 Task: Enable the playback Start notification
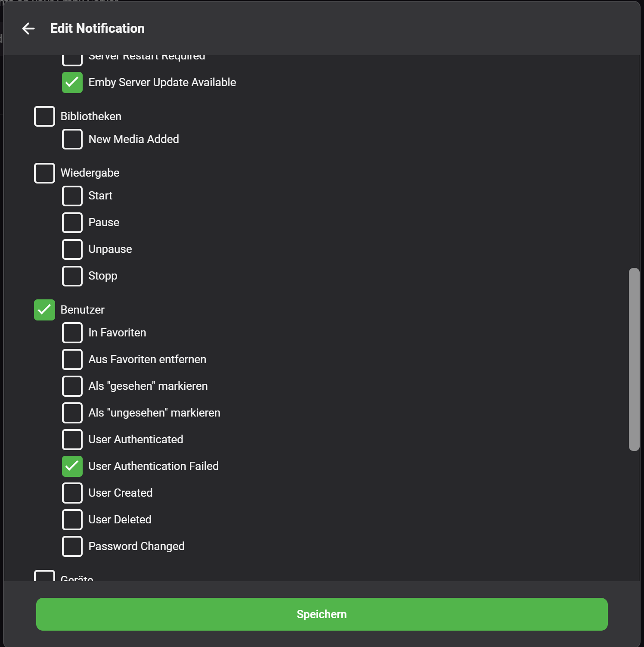pos(72,196)
